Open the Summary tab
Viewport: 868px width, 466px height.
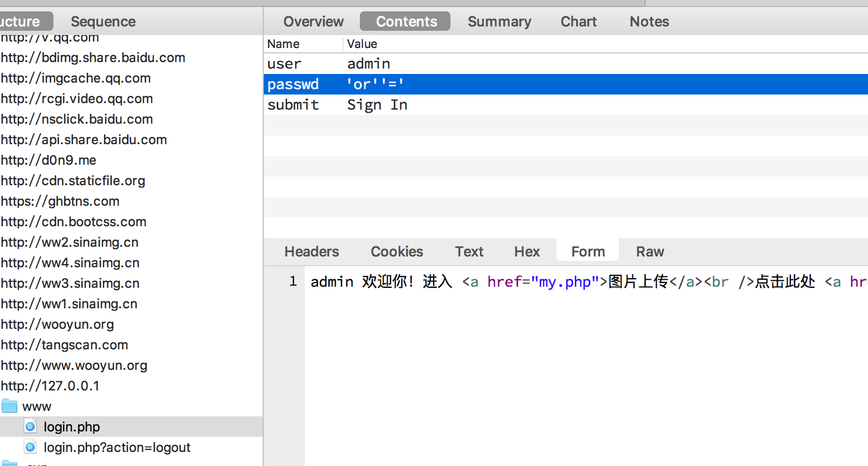click(x=499, y=22)
